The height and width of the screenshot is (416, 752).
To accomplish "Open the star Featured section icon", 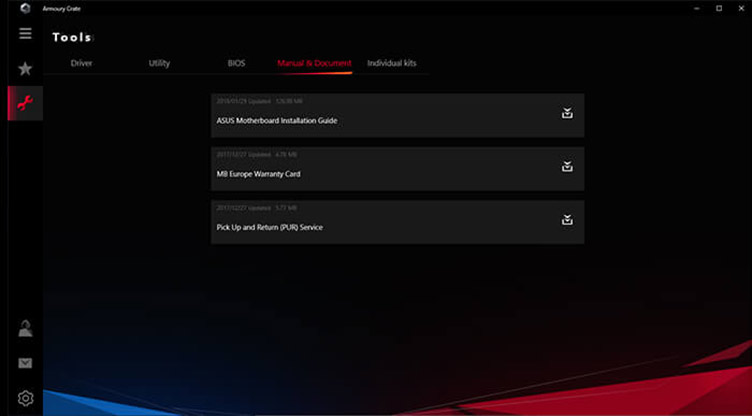I will pyautogui.click(x=25, y=69).
